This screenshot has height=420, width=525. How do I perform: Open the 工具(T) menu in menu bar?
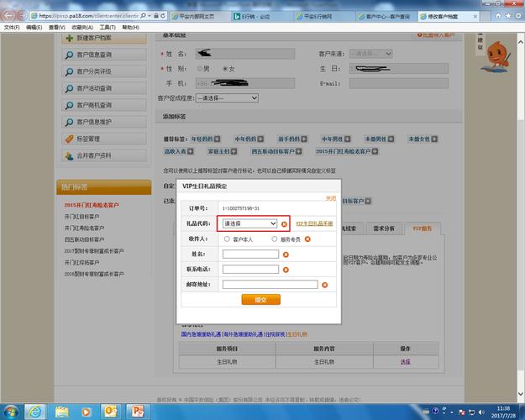pos(107,27)
